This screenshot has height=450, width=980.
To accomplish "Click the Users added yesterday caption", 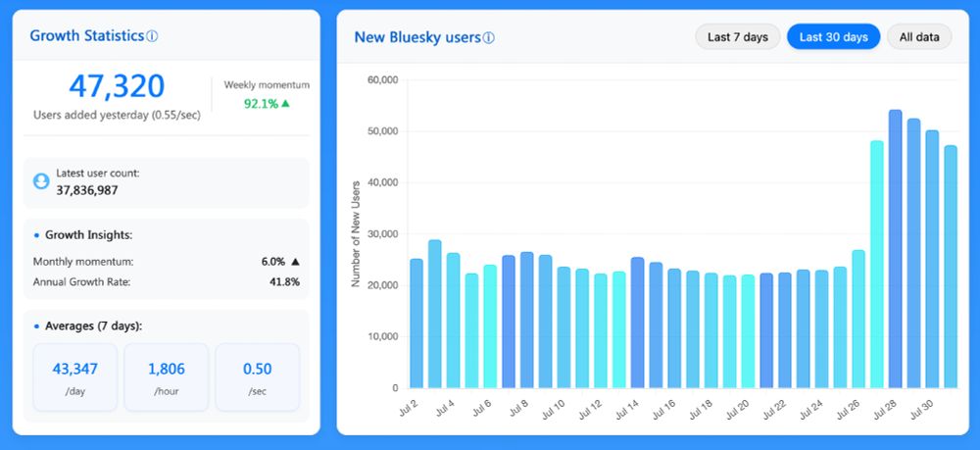I will [117, 115].
